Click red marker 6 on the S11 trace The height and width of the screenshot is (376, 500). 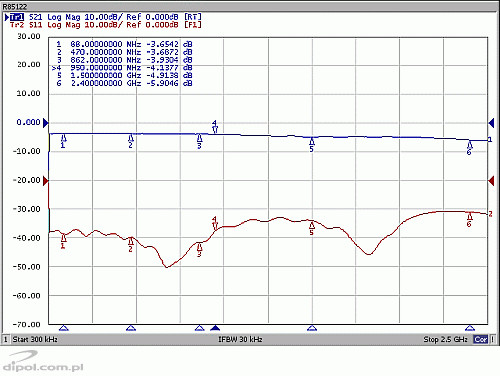pyautogui.click(x=469, y=219)
